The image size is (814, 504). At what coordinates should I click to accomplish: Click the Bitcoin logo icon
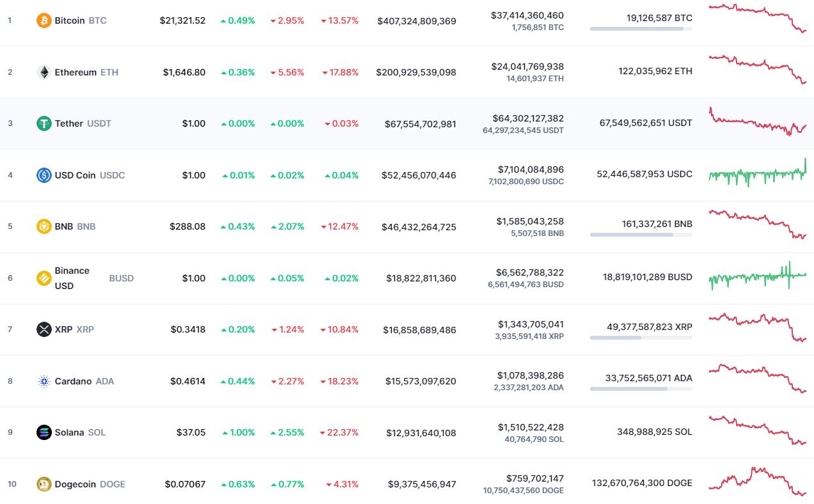(44, 20)
